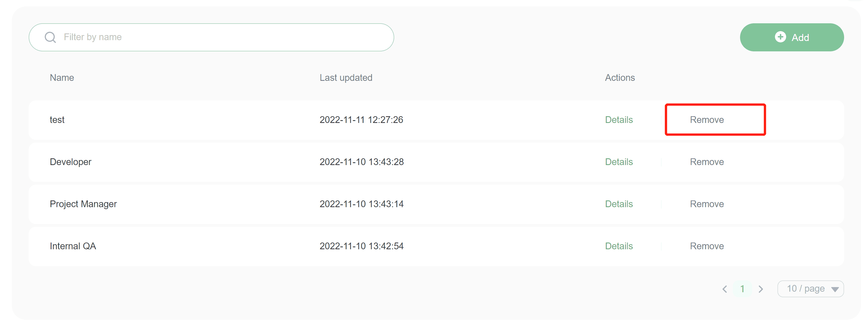Remove the Project Manager role
Image resolution: width=868 pixels, height=320 pixels.
pyautogui.click(x=707, y=204)
